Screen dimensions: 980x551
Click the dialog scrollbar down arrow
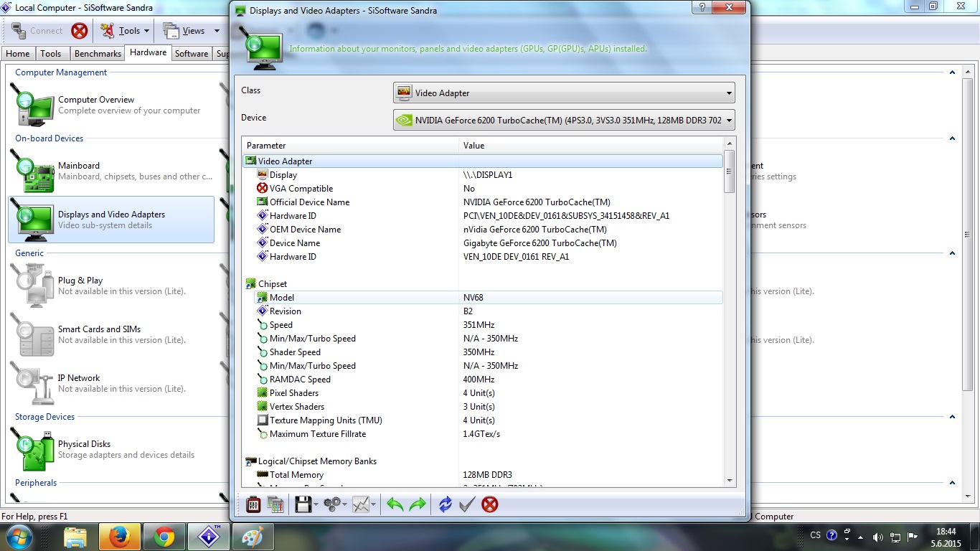(730, 481)
